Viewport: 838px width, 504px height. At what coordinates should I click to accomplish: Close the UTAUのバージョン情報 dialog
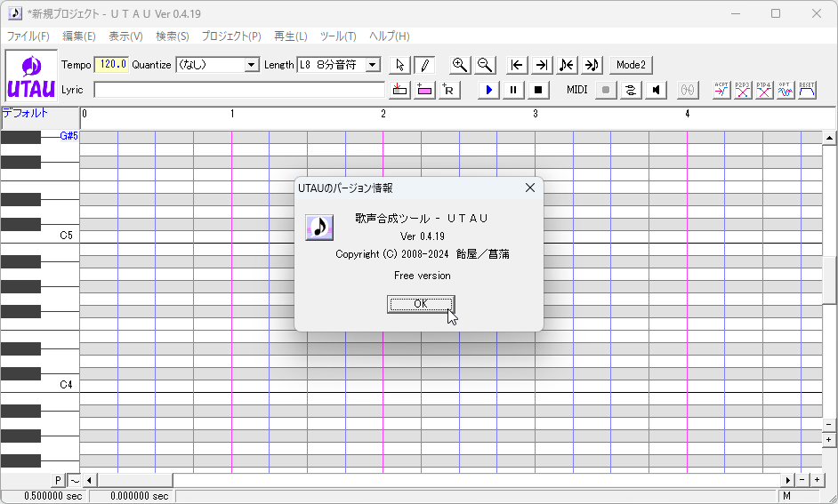click(x=529, y=188)
